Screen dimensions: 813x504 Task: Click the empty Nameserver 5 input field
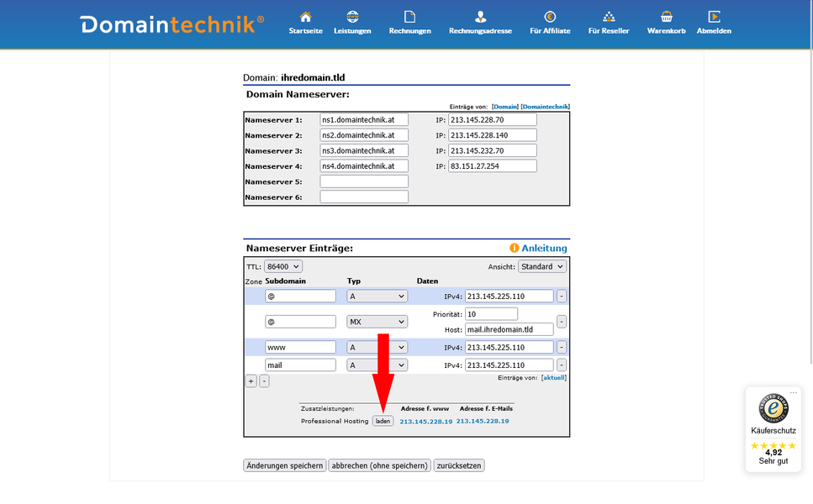(x=363, y=181)
